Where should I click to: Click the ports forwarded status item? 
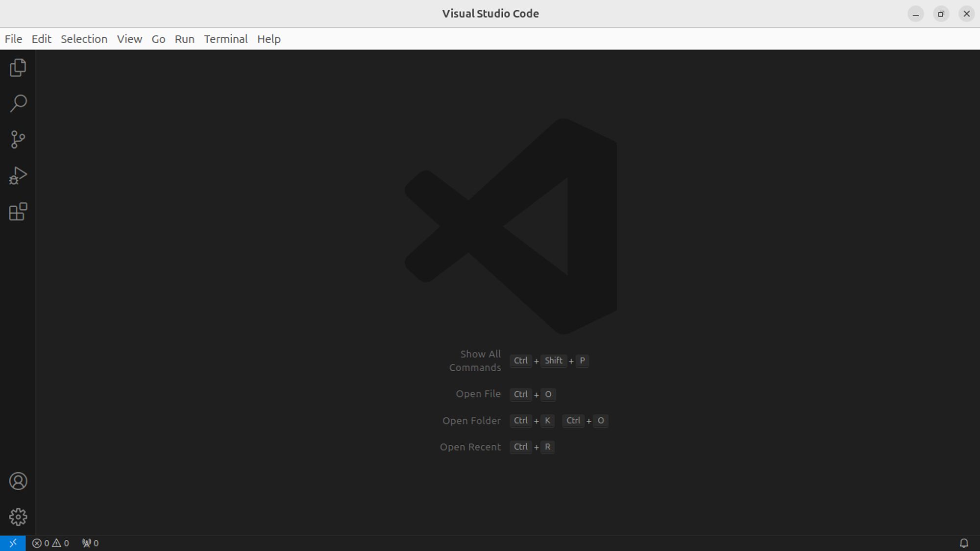[90, 543]
